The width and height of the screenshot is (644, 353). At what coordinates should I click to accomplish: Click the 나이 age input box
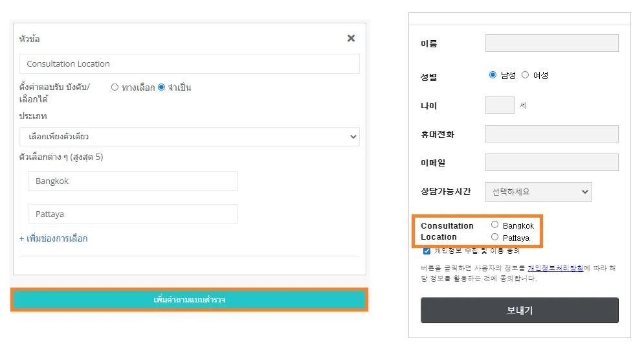(499, 105)
